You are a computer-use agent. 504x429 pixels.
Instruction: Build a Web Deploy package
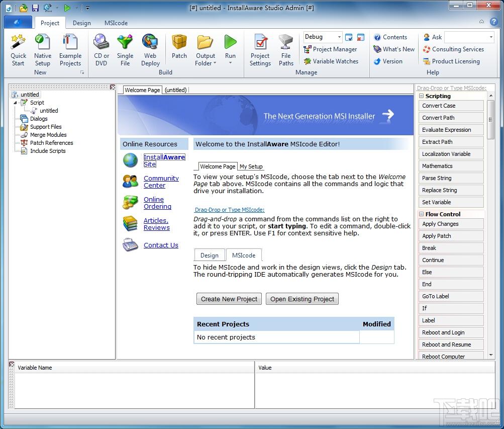point(150,50)
